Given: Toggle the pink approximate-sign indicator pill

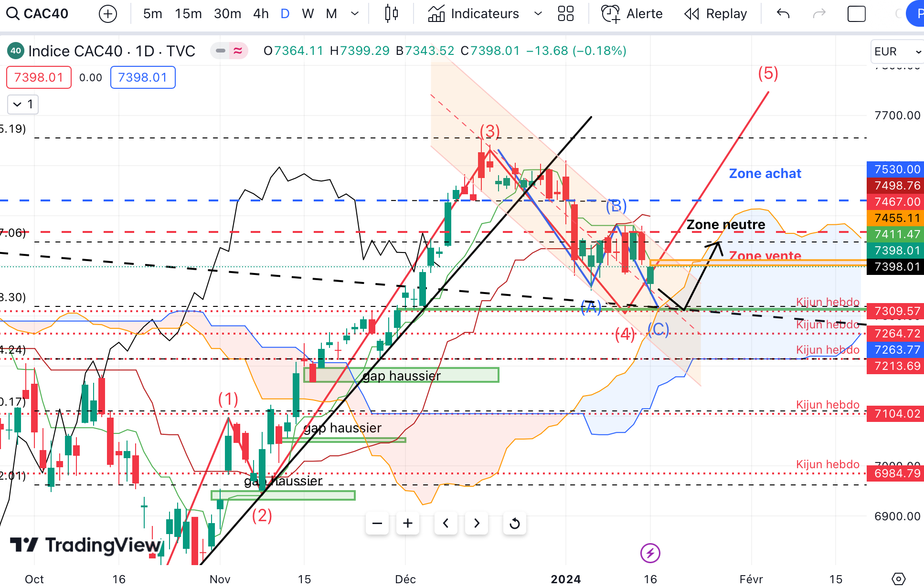Looking at the screenshot, I should coord(238,51).
